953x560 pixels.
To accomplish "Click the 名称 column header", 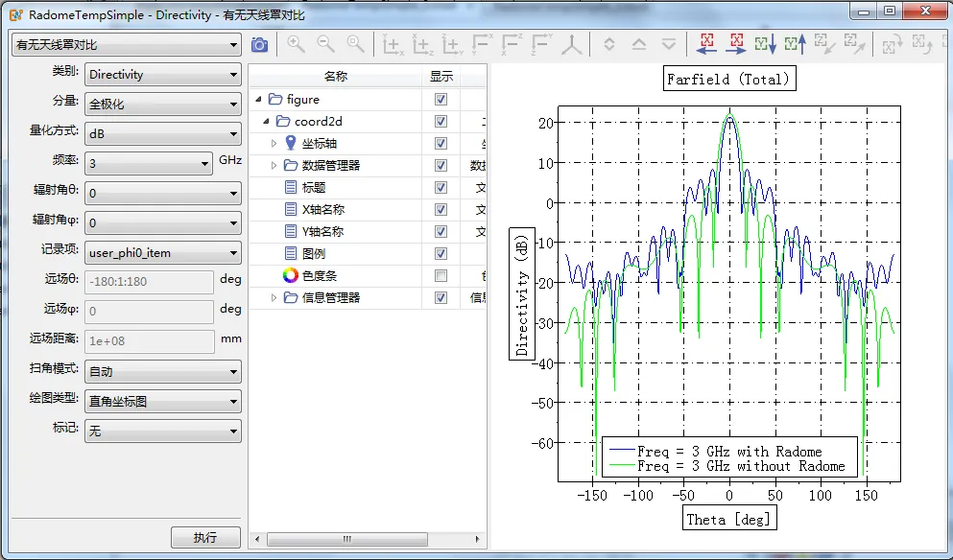I will (336, 77).
